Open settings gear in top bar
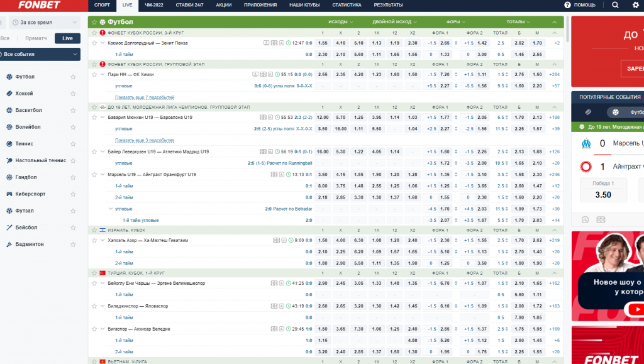The height and width of the screenshot is (364, 644). click(x=635, y=5)
